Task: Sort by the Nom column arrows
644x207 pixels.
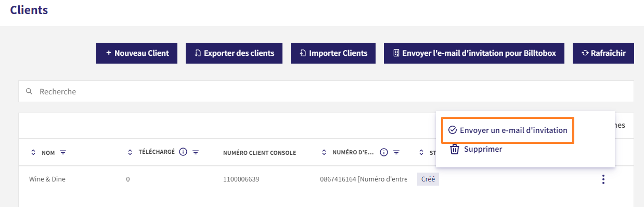Action: click(x=33, y=153)
